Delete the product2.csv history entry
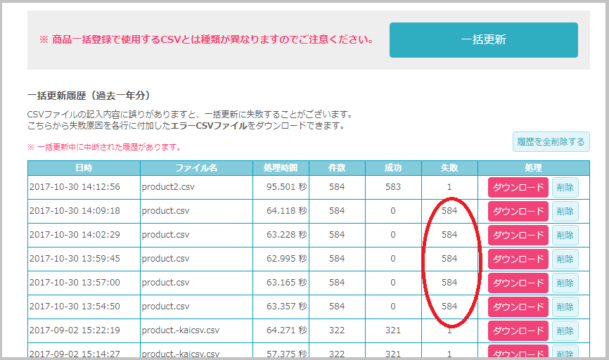This screenshot has width=609, height=360. pyautogui.click(x=565, y=188)
